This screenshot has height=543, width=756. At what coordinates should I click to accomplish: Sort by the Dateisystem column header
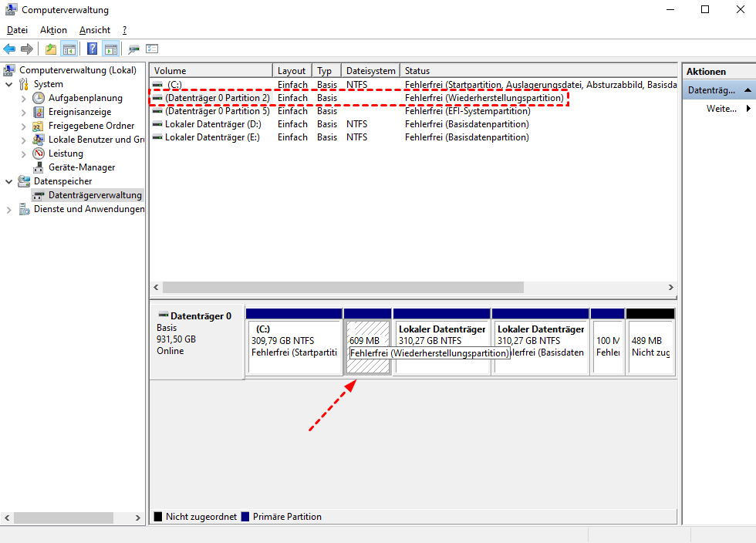[370, 71]
